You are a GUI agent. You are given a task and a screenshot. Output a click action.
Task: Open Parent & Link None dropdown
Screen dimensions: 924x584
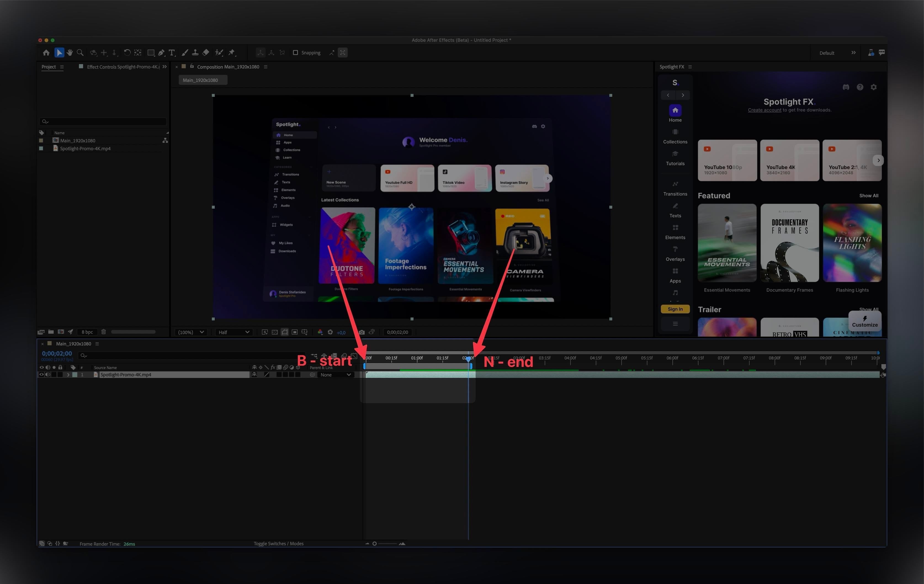coord(336,375)
